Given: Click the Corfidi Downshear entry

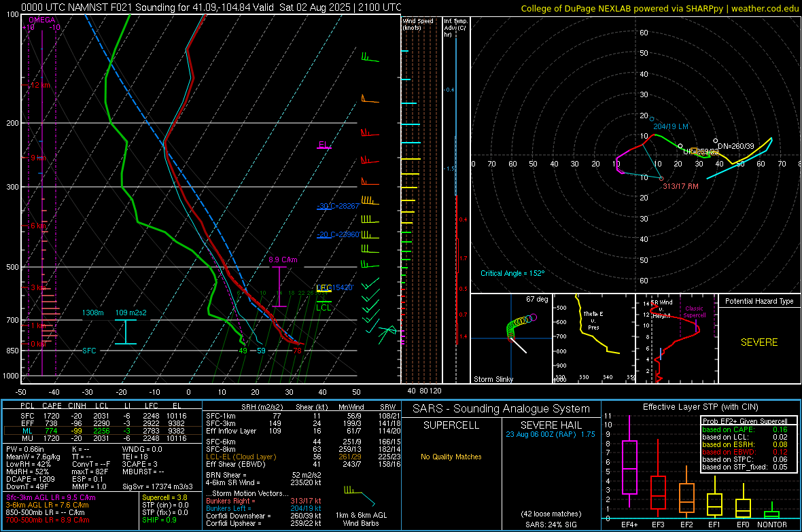Looking at the screenshot, I should click(264, 516).
